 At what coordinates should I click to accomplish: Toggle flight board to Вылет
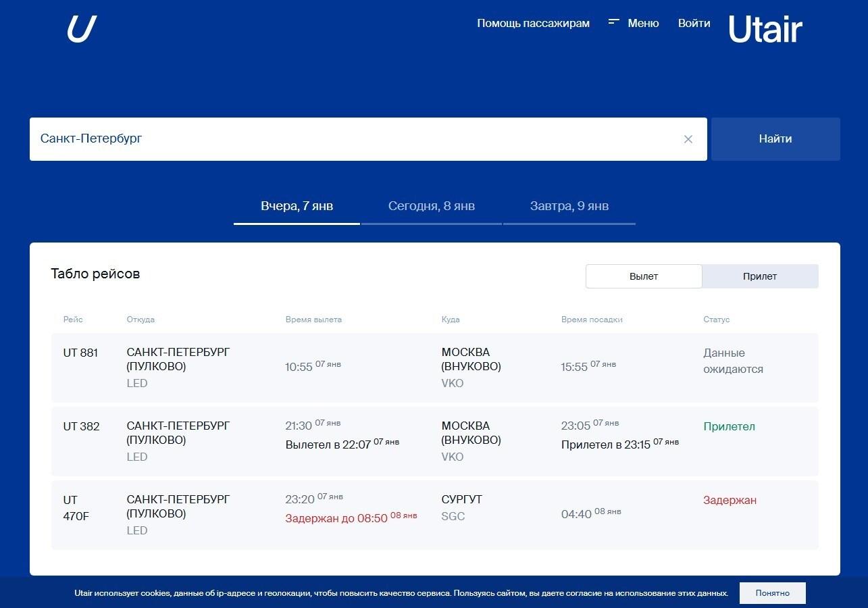[x=643, y=276]
